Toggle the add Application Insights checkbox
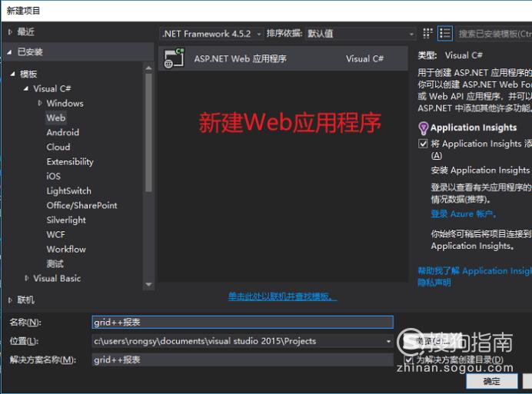This screenshot has height=394, width=532. [423, 144]
